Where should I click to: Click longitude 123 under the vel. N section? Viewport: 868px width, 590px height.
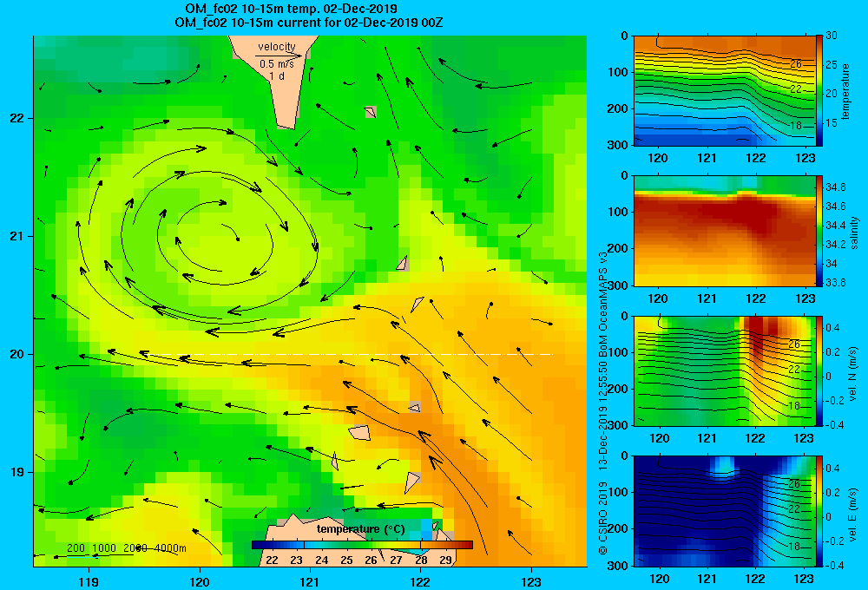(805, 439)
